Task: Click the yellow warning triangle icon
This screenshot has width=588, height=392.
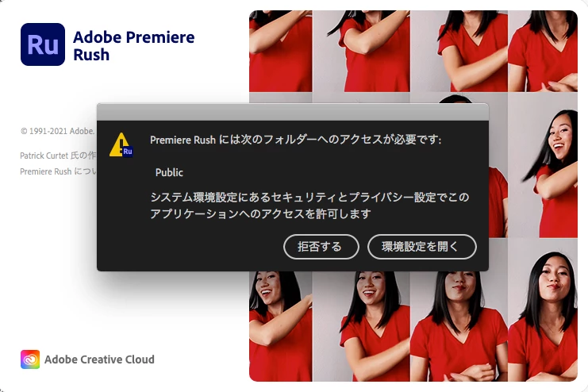Action: (x=120, y=144)
